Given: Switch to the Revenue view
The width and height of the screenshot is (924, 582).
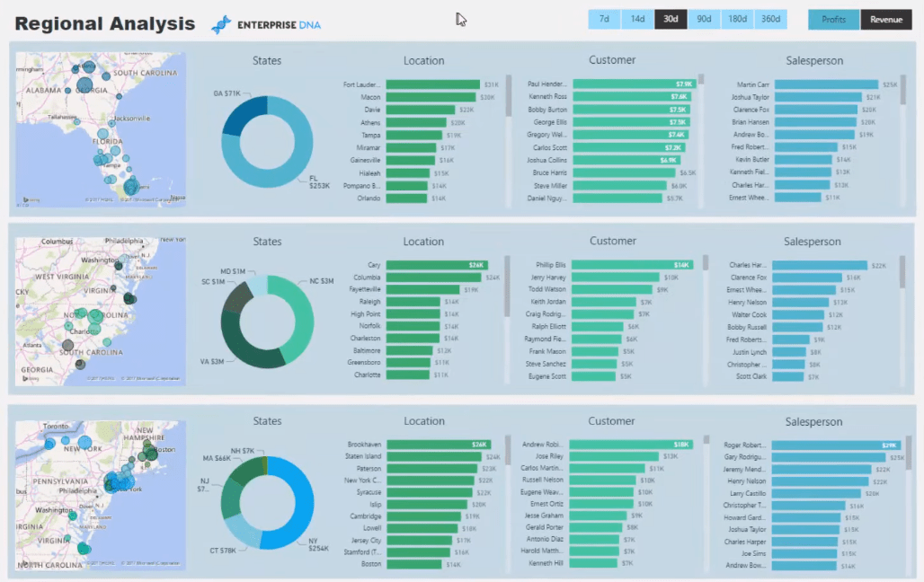Looking at the screenshot, I should (x=886, y=20).
